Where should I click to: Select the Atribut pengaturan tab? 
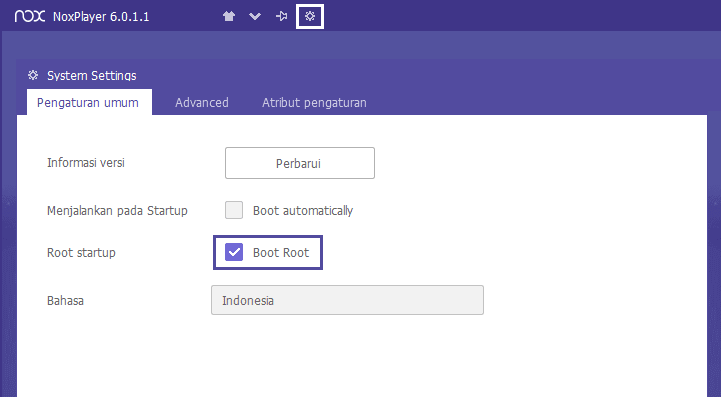click(315, 102)
